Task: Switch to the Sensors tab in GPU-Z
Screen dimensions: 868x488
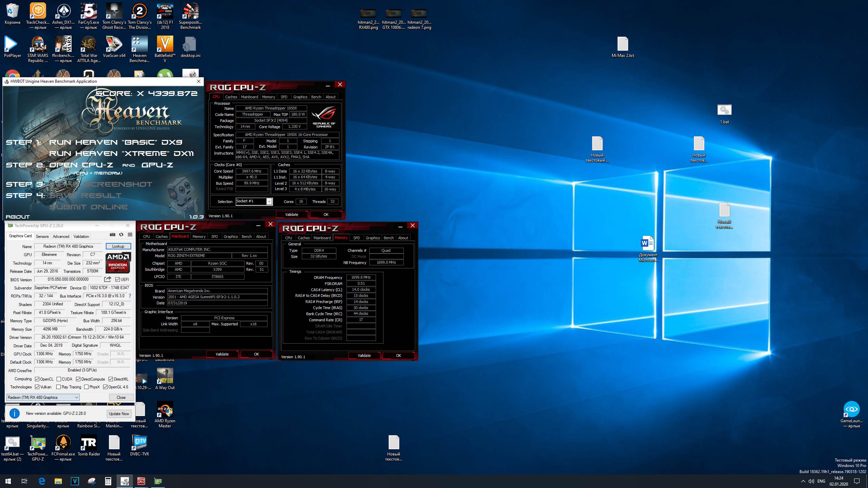Action: (x=42, y=236)
